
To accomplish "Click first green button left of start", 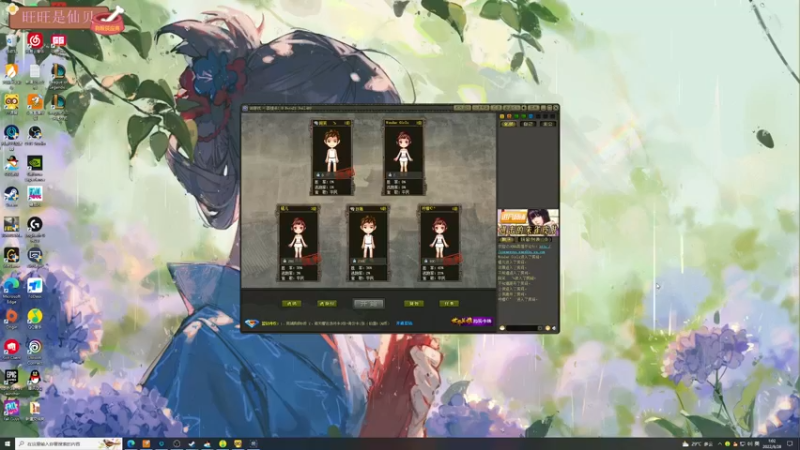I will coord(292,304).
